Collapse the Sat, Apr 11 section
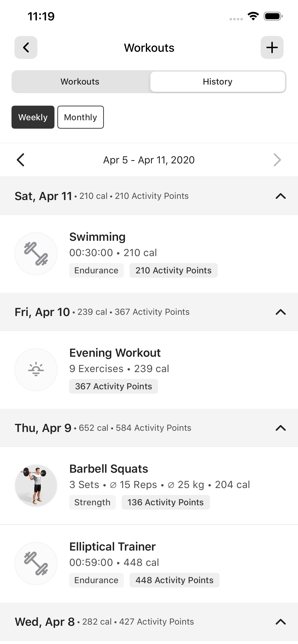The width and height of the screenshot is (298, 644). [281, 196]
